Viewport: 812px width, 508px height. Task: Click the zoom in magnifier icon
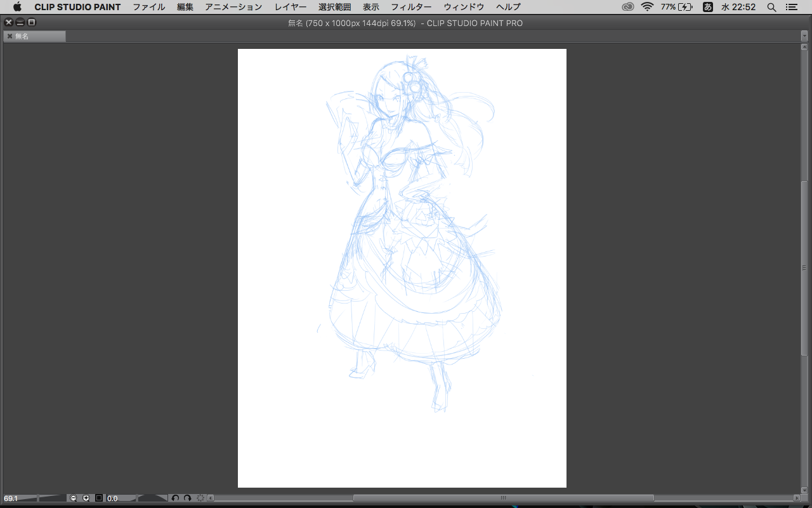point(86,498)
